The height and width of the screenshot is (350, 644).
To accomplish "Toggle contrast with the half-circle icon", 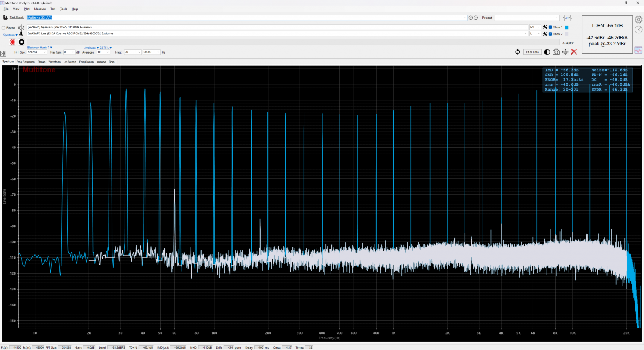I will tap(547, 52).
